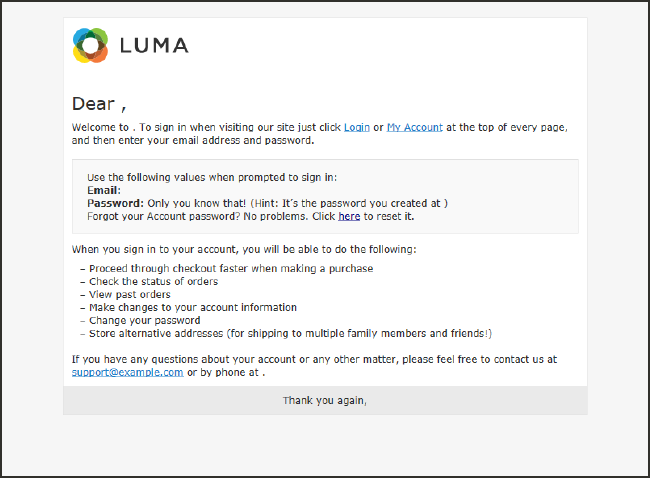Click 'Store alternative addresses' list item
651x479 pixels.
(x=290, y=334)
